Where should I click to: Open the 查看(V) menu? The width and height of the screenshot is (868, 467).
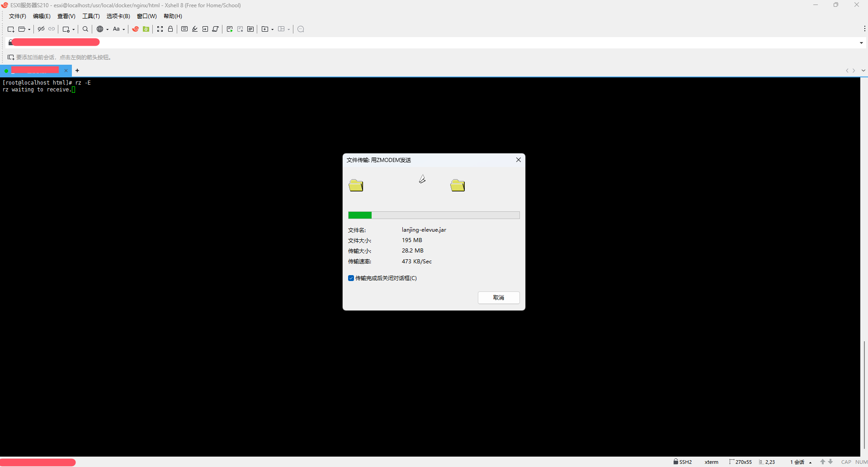[x=66, y=16]
